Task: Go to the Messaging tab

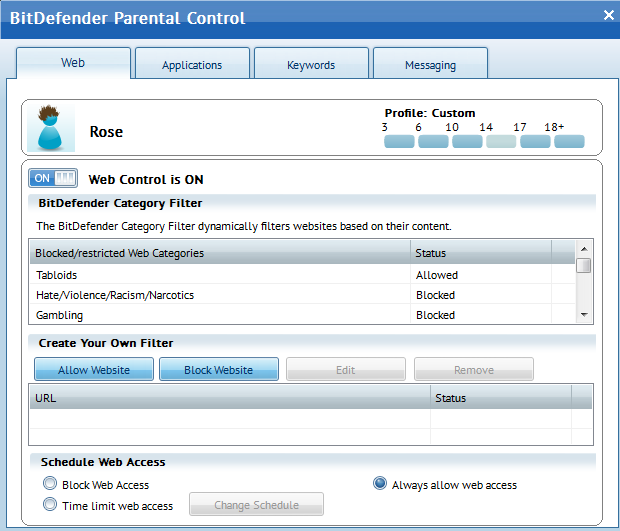Action: 430,65
